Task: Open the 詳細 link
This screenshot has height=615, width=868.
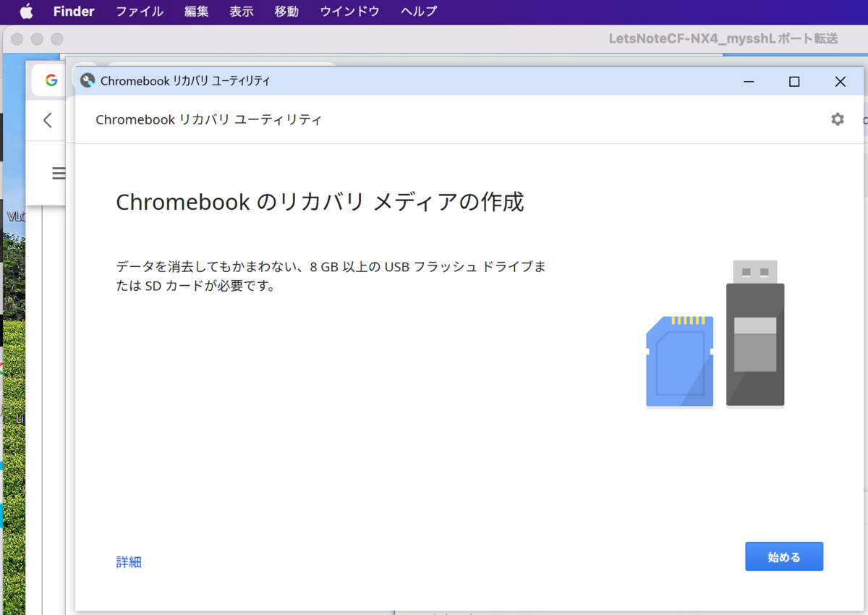Action: (129, 562)
